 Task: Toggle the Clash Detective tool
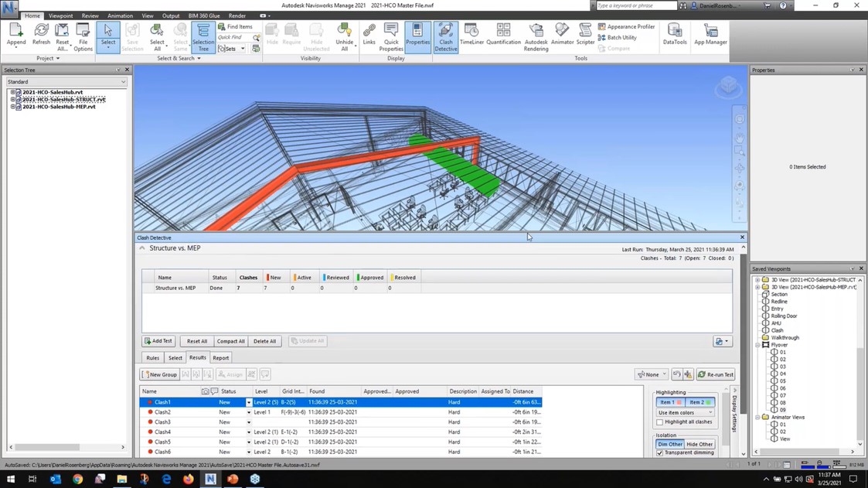pyautogui.click(x=446, y=37)
